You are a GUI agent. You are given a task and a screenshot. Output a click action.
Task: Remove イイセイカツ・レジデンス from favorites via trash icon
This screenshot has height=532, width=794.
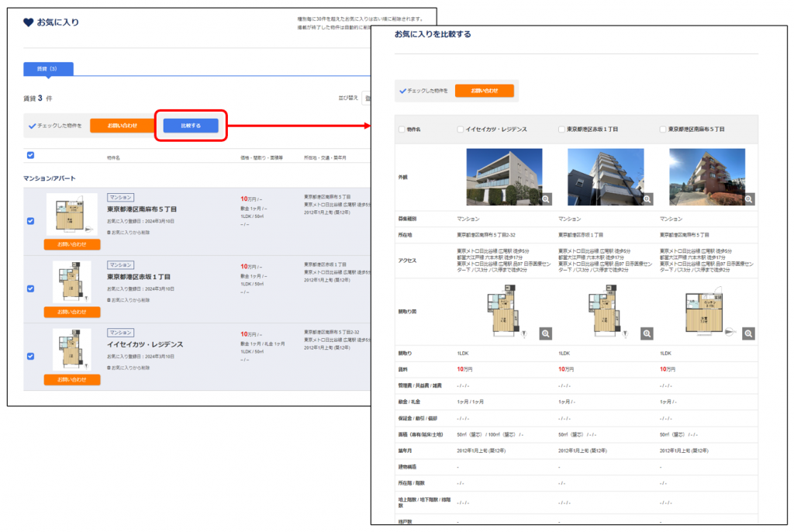click(x=109, y=366)
